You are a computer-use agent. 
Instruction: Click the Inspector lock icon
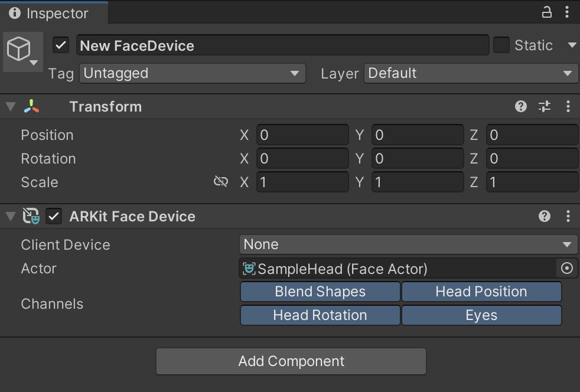[x=547, y=12]
